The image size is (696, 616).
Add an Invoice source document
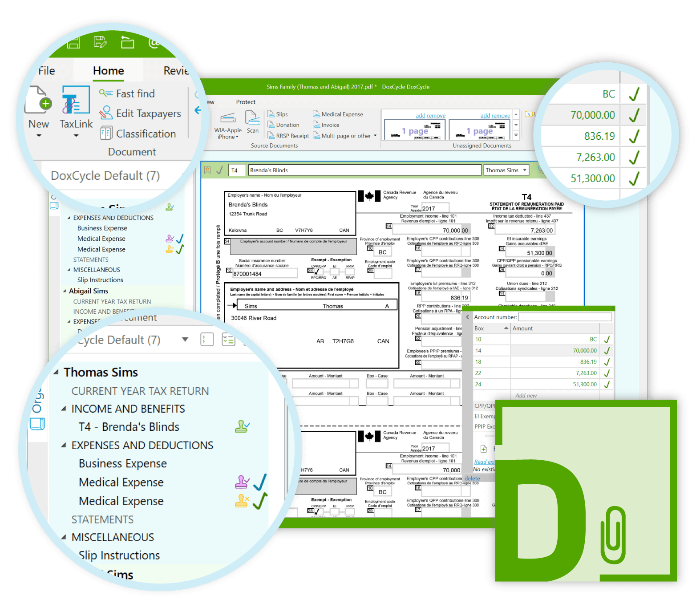click(x=326, y=125)
